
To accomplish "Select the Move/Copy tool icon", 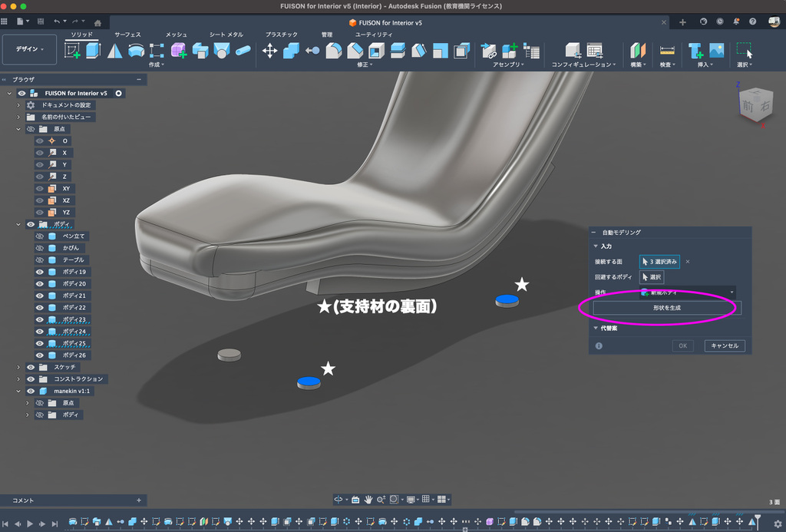I will [270, 51].
